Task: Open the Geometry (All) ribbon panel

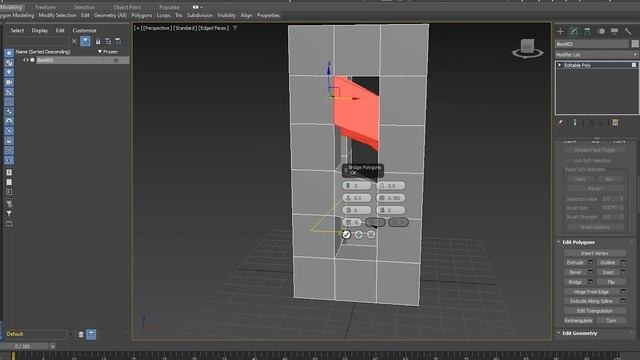Action: (x=110, y=16)
